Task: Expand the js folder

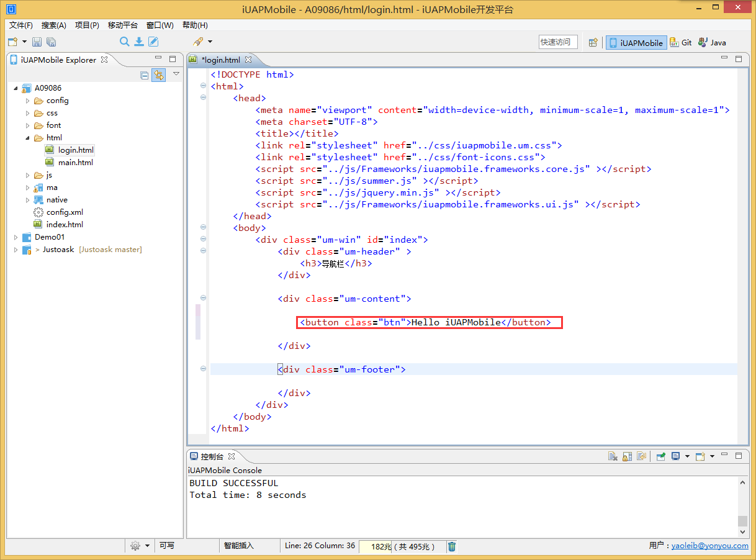Action: [27, 175]
